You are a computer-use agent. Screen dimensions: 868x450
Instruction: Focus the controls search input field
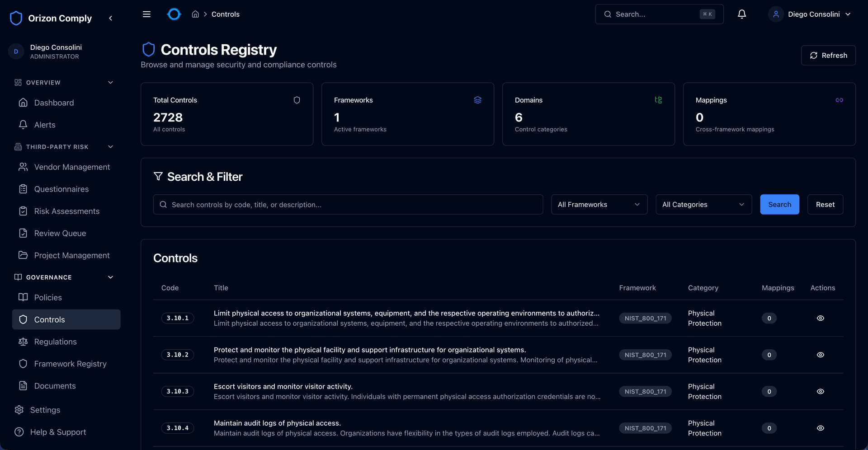pos(348,204)
